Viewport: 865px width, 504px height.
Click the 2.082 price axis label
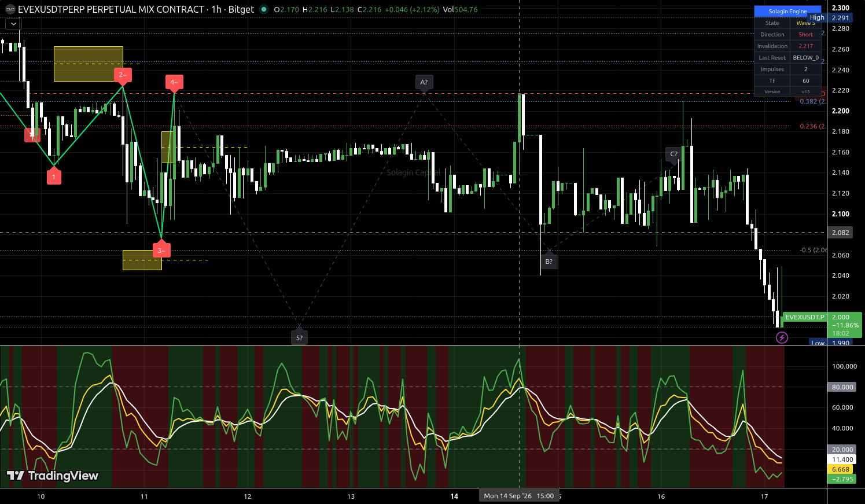coord(840,233)
